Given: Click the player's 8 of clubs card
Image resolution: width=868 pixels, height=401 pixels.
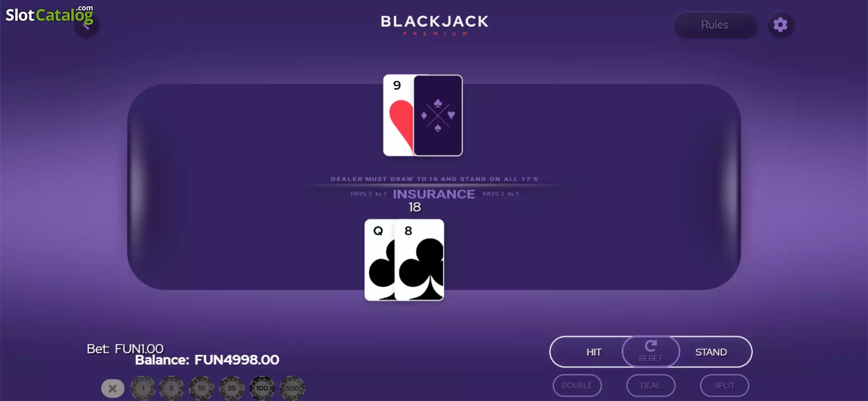Looking at the screenshot, I should (x=419, y=260).
